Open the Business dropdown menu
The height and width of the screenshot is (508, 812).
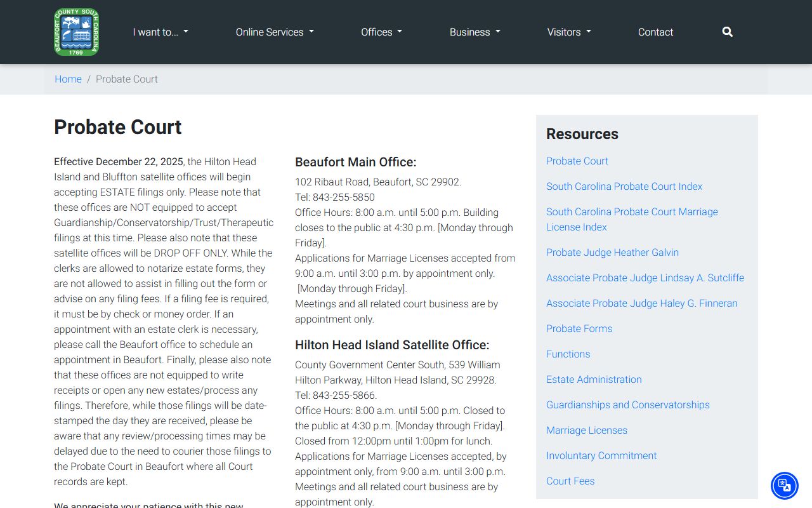click(x=475, y=32)
